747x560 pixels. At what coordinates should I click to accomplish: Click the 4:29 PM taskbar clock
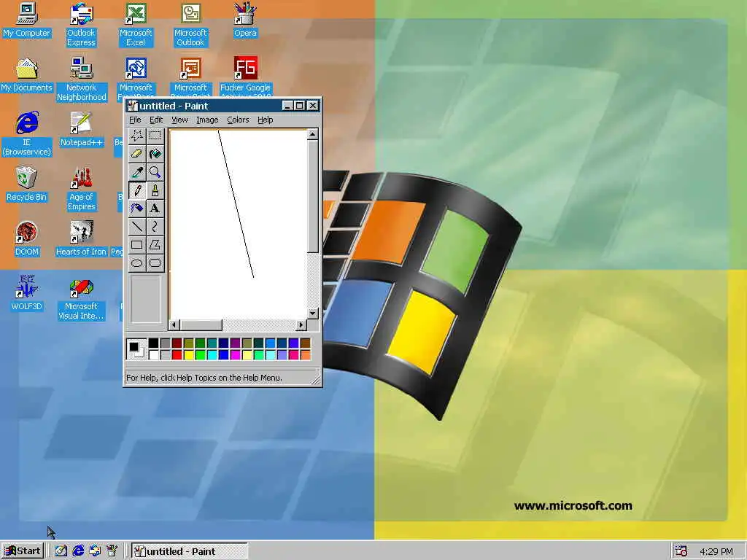tap(716, 551)
